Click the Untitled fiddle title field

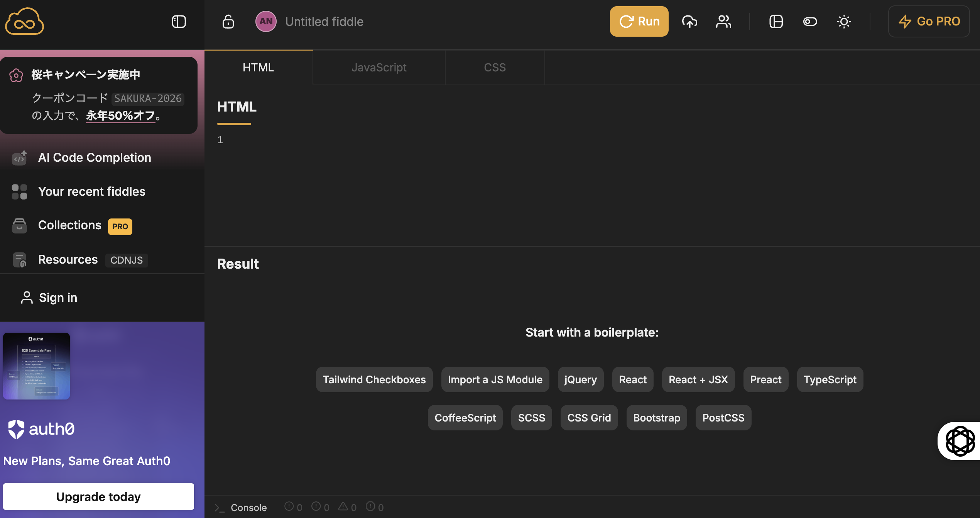pyautogui.click(x=324, y=22)
